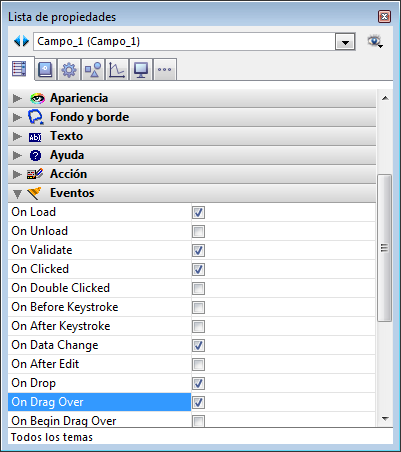401x452 pixels.
Task: Select the On After Edit row
Action: coord(192,364)
